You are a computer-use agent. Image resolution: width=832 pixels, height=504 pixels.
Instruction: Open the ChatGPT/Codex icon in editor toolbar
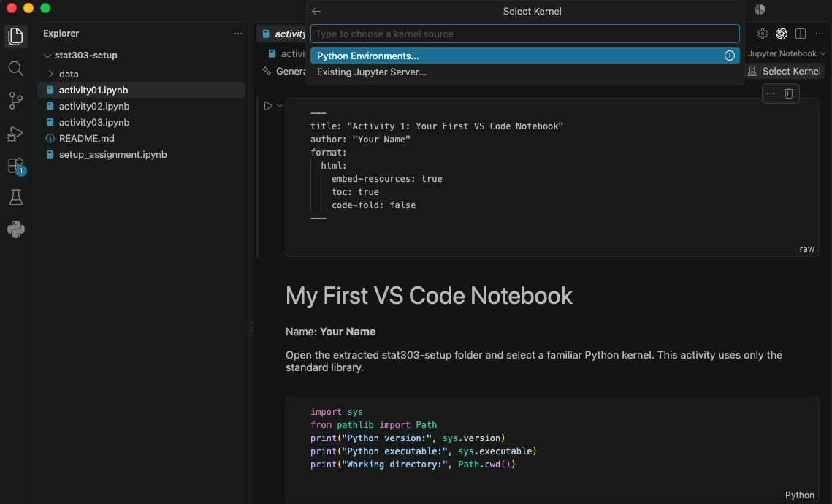pyautogui.click(x=782, y=34)
